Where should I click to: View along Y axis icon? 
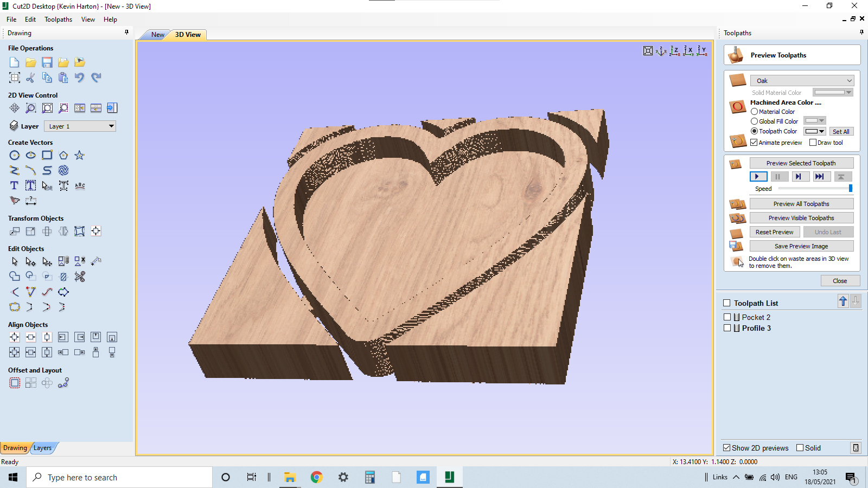702,51
